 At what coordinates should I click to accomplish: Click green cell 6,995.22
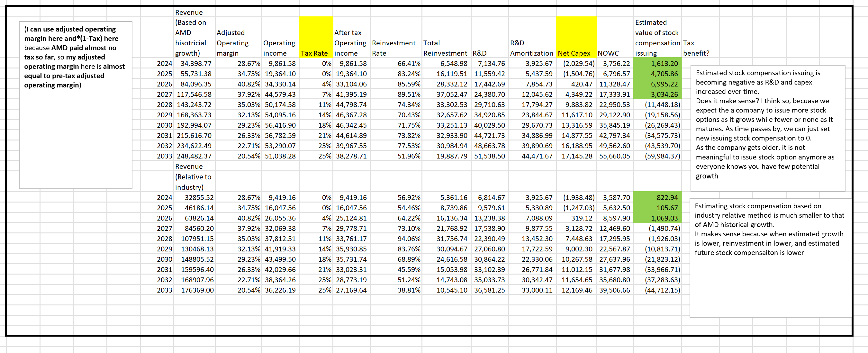658,84
